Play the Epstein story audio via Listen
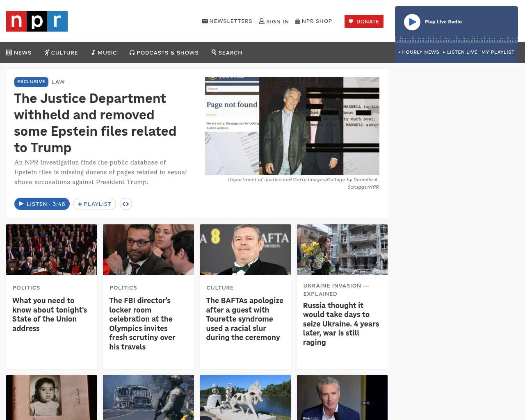This screenshot has height=420, width=525. pyautogui.click(x=42, y=204)
